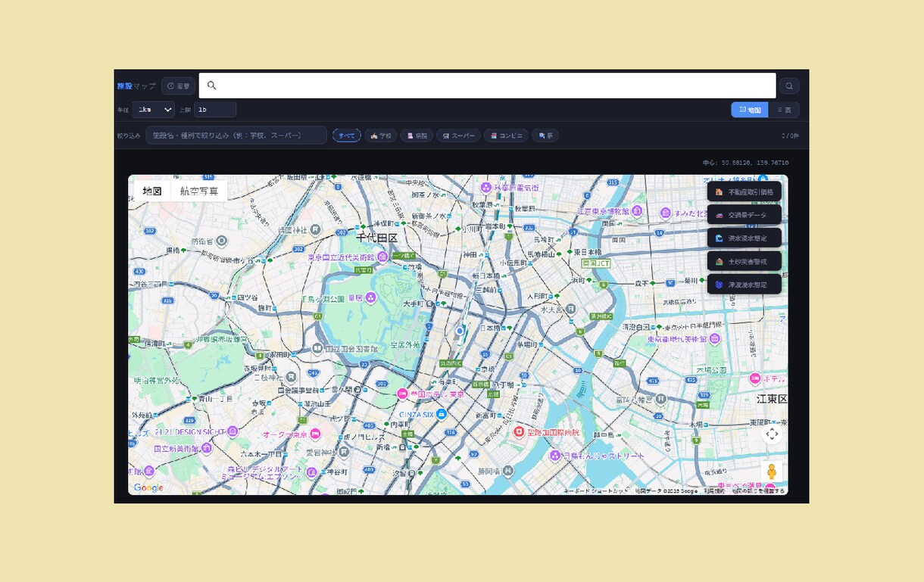Click the 国立国会図書館 library marker

coord(317,348)
